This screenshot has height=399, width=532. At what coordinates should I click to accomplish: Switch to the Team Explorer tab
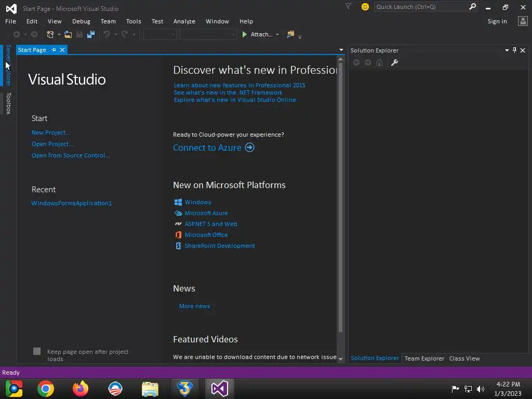[424, 358]
